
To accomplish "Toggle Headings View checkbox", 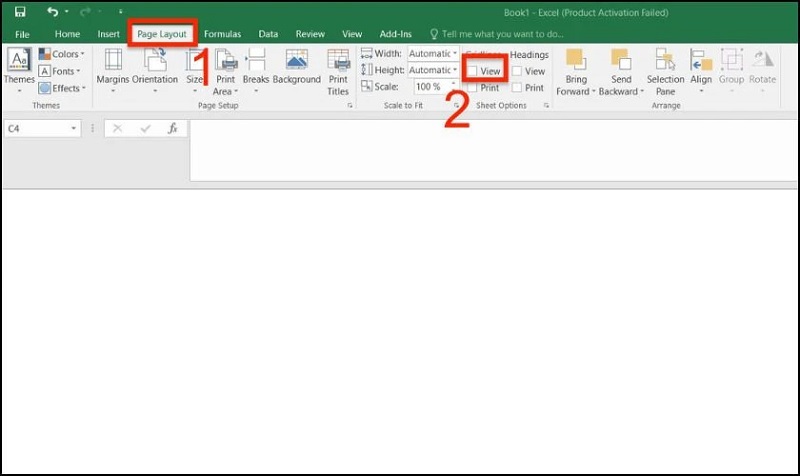I will 517,72.
